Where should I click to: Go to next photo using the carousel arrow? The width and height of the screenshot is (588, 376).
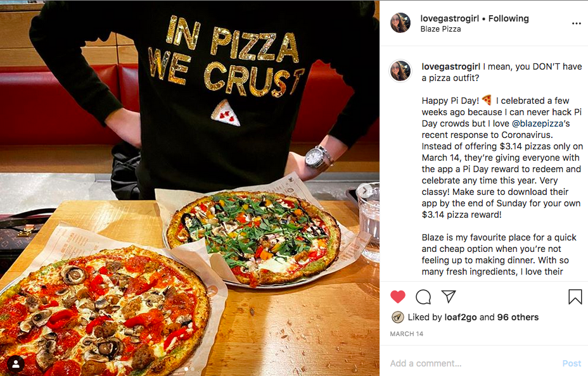(364, 191)
